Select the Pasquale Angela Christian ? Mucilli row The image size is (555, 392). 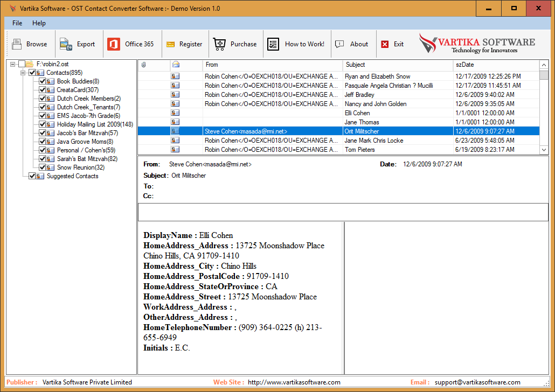pyautogui.click(x=339, y=85)
